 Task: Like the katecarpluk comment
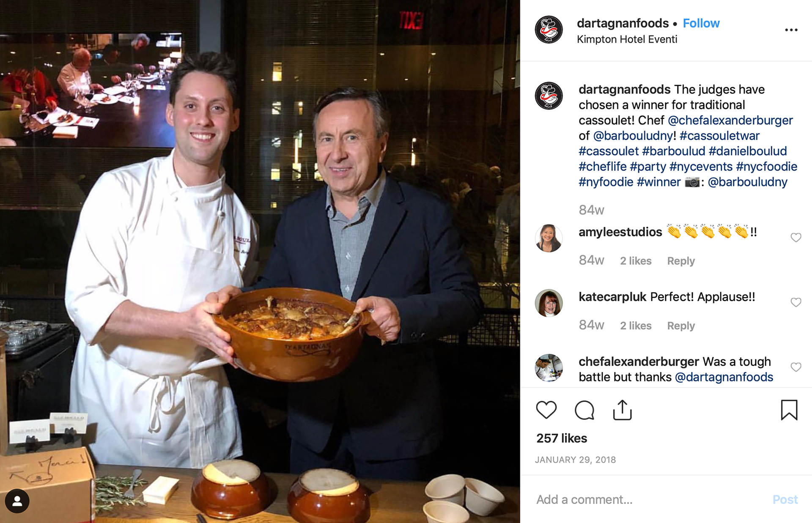coord(796,302)
